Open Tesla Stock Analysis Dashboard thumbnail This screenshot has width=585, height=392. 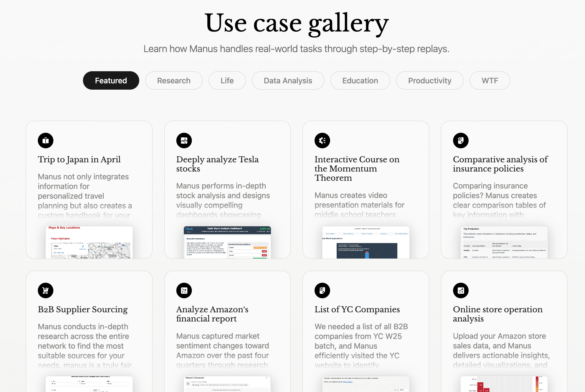point(227,242)
